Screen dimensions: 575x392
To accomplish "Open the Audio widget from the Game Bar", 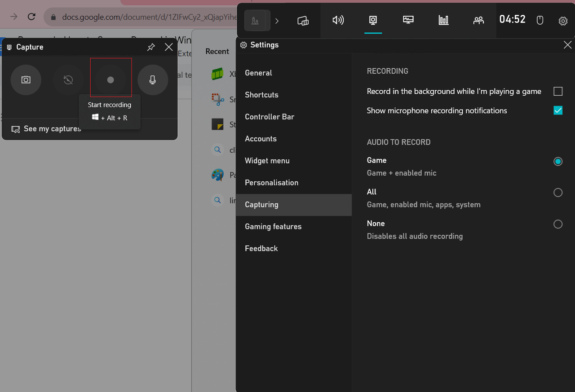I will [x=338, y=20].
